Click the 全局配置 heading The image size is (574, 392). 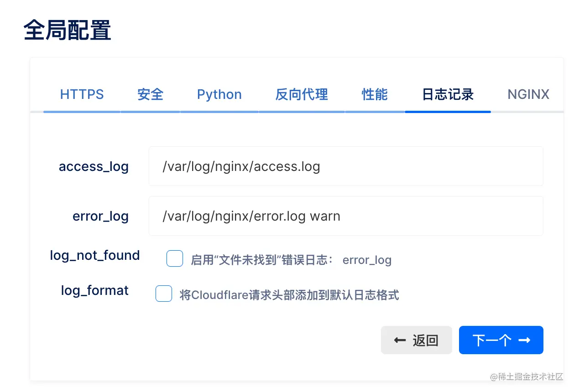[67, 31]
